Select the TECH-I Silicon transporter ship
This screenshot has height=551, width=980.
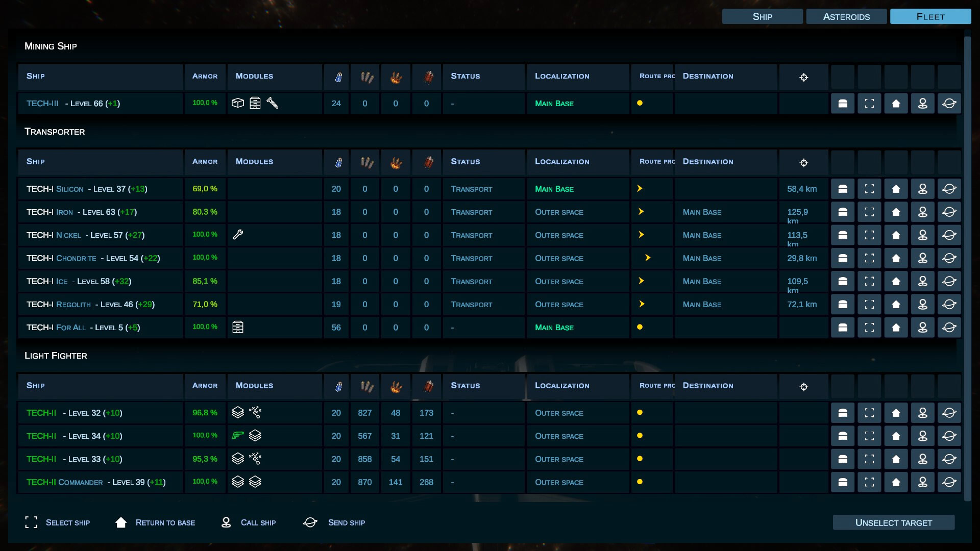click(x=869, y=189)
